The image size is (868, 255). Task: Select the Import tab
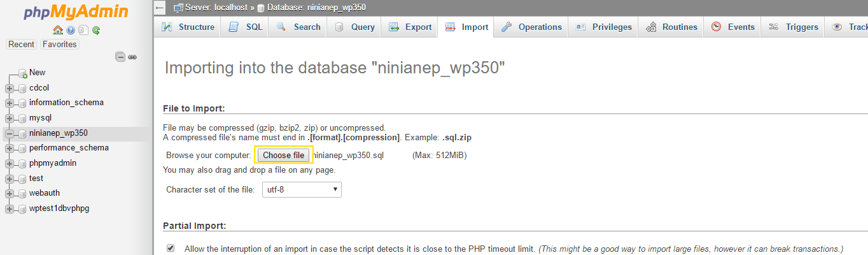(x=466, y=27)
